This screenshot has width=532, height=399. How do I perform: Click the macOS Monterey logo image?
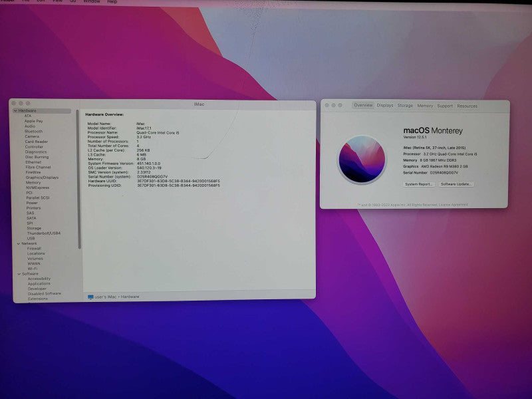(362, 160)
